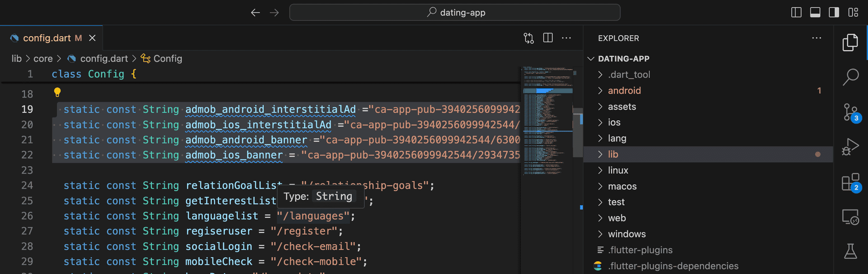868x274 pixels.
Task: Expand the lib folder
Action: point(708,154)
